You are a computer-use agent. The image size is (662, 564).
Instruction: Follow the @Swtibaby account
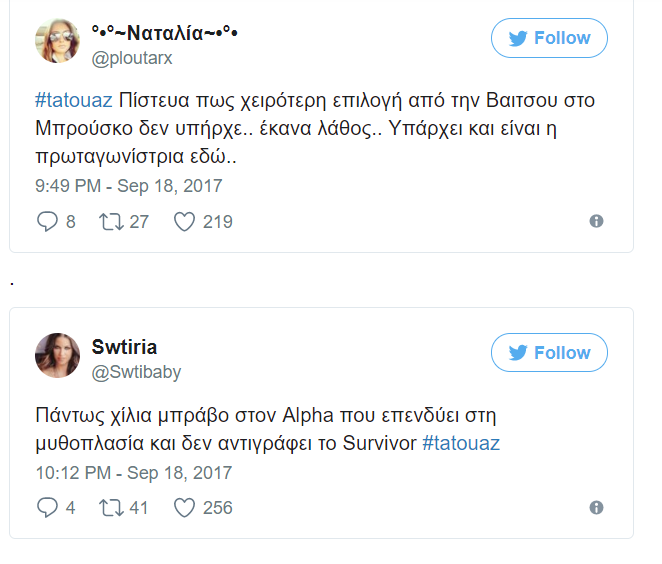[549, 353]
